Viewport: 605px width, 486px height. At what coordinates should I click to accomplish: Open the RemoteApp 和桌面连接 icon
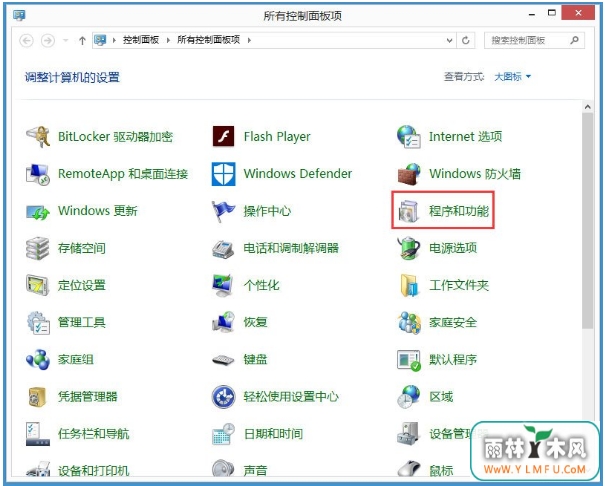click(x=37, y=174)
